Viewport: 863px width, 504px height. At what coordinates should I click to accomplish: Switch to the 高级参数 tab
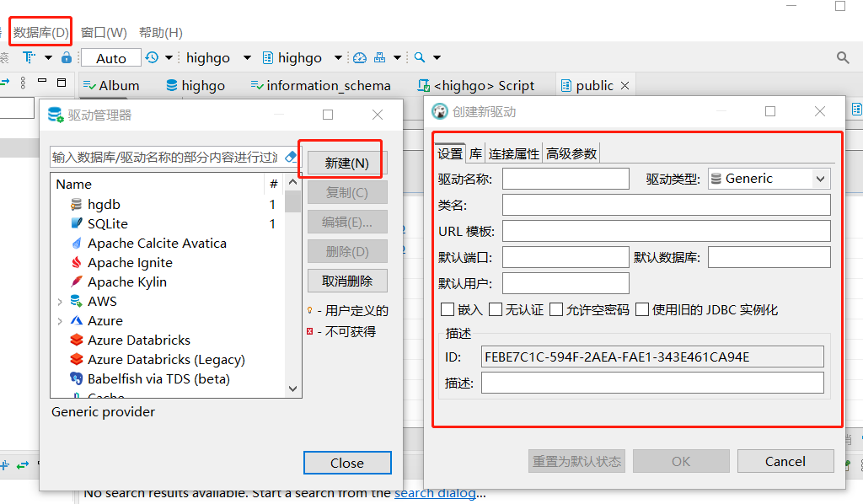click(571, 153)
